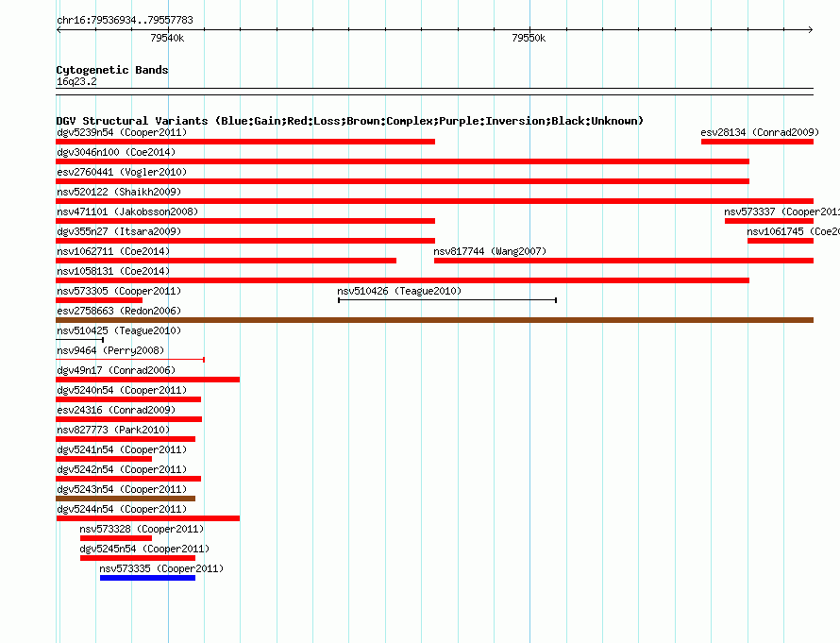Open the dgv355n27 (Itsara2009) label
840x643 pixels.
point(119,231)
